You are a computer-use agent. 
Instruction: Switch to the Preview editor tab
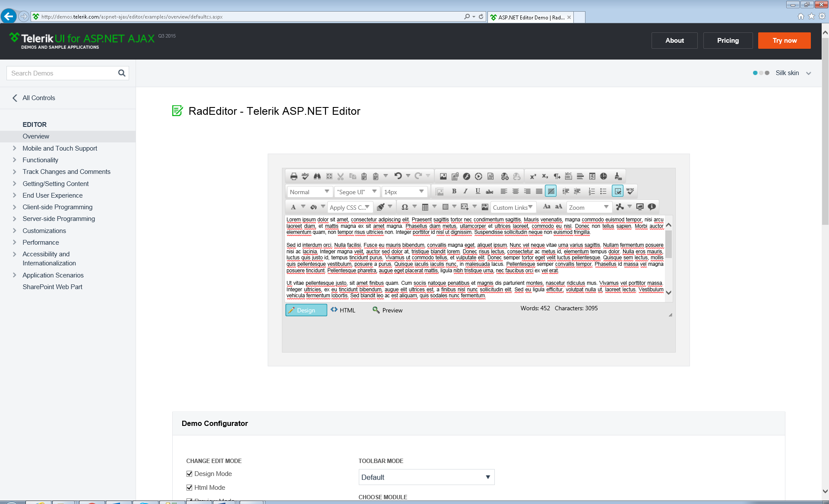[x=388, y=310]
